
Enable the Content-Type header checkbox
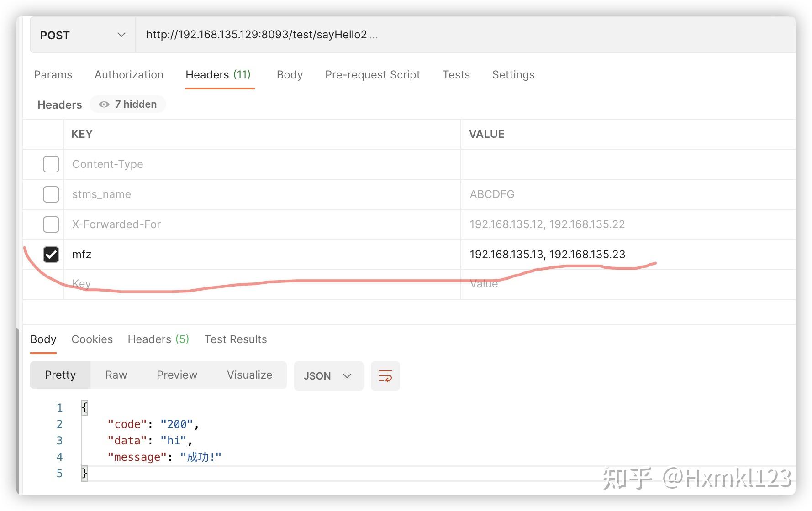[51, 164]
